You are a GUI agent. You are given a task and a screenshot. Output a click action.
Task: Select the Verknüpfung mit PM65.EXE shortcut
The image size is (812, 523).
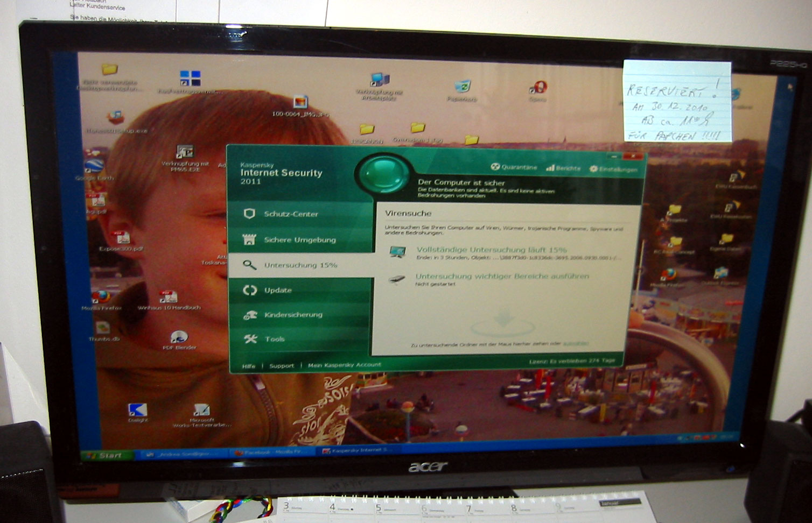pos(185,158)
